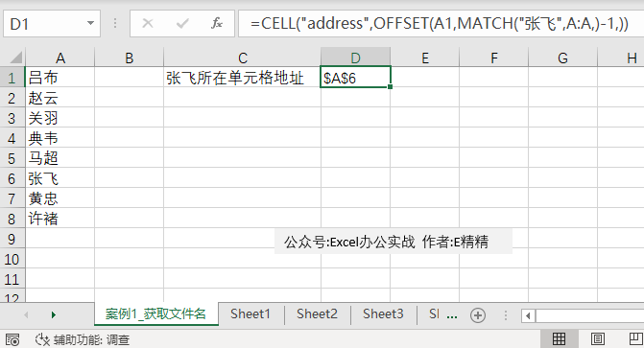Open the Name Box dropdown arrow
644x348 pixels.
(x=91, y=23)
